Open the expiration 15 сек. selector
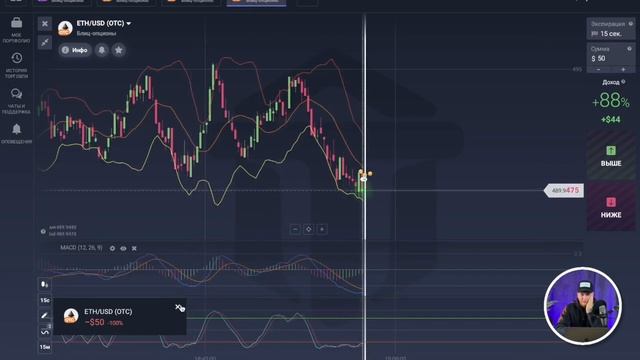This screenshot has height=360, width=640. point(611,29)
